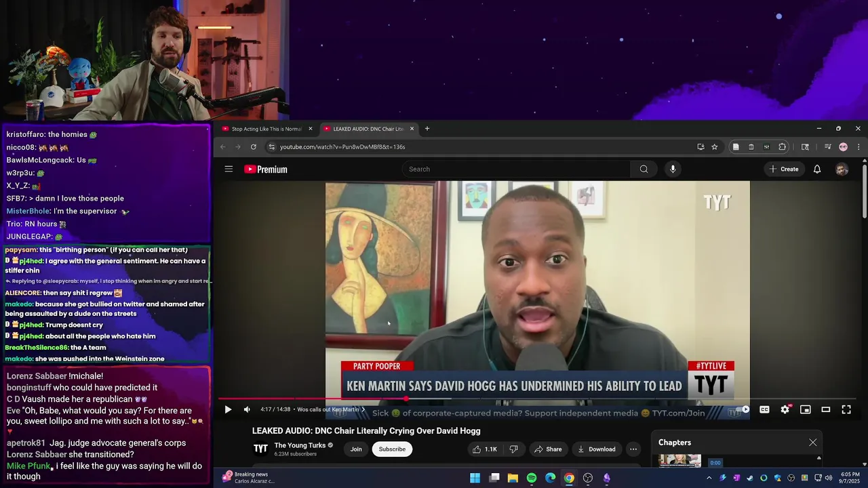This screenshot has width=868, height=488.
Task: Reload the page in Chrome
Action: pyautogui.click(x=254, y=147)
